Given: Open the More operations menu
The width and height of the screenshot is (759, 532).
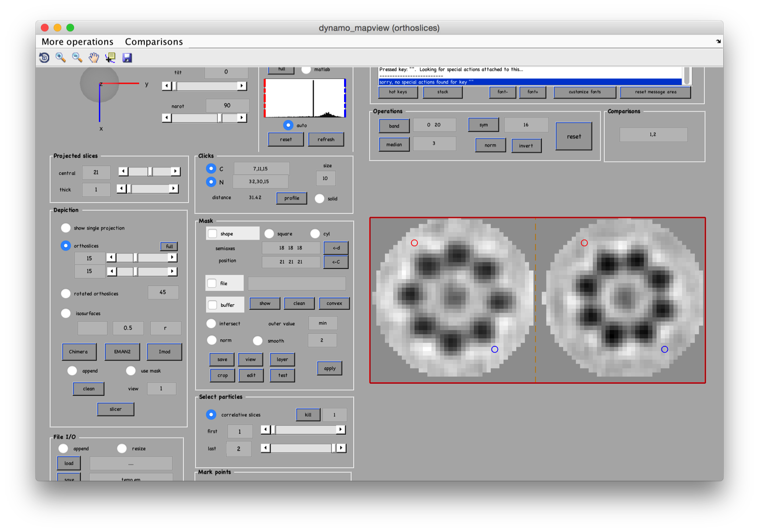Looking at the screenshot, I should click(77, 41).
